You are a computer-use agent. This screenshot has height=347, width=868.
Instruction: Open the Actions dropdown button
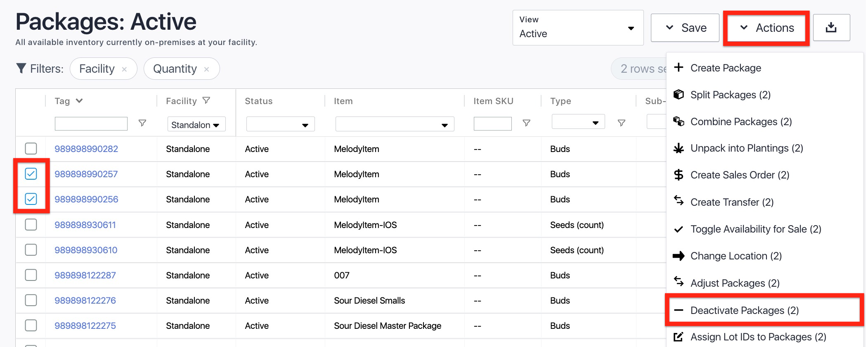766,28
